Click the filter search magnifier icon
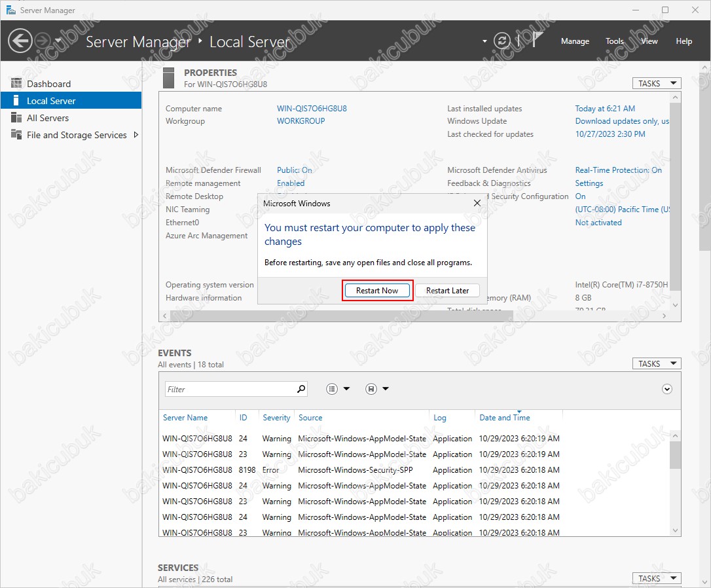The width and height of the screenshot is (711, 588). [x=301, y=388]
